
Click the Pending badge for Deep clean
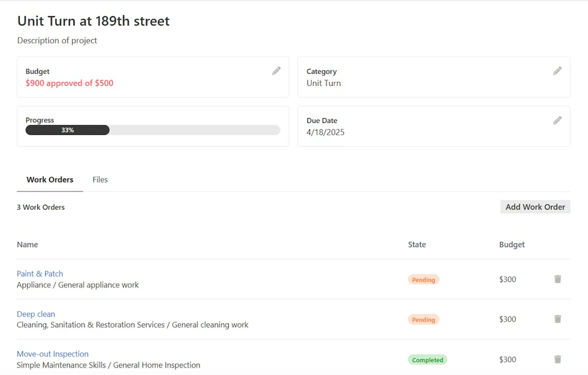[x=423, y=319]
